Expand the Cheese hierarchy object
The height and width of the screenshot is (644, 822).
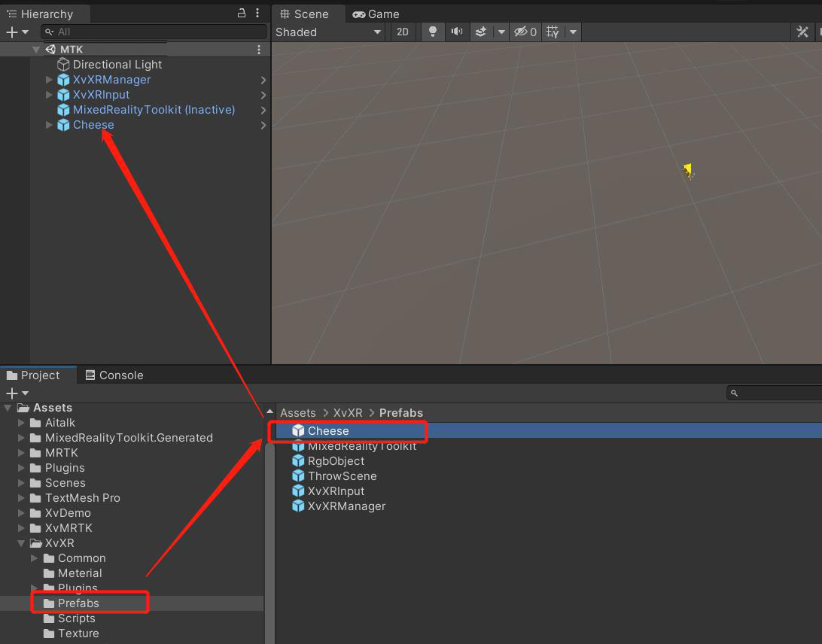pos(49,125)
